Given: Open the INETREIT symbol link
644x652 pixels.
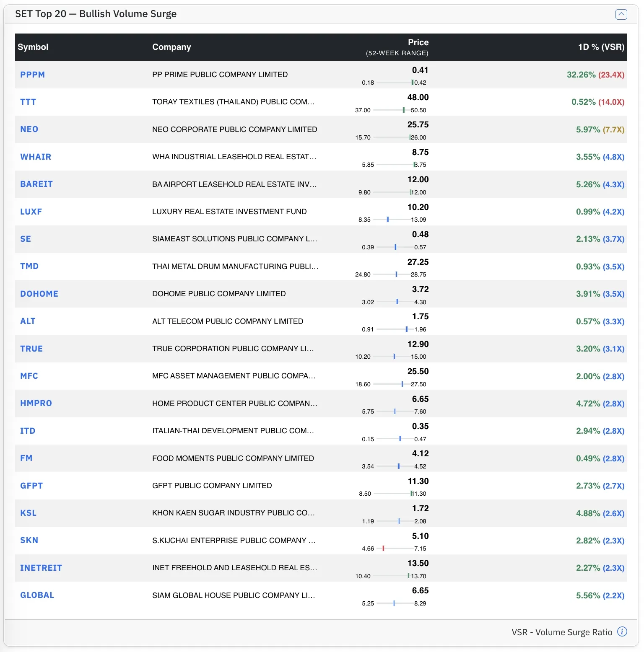Looking at the screenshot, I should pyautogui.click(x=41, y=568).
